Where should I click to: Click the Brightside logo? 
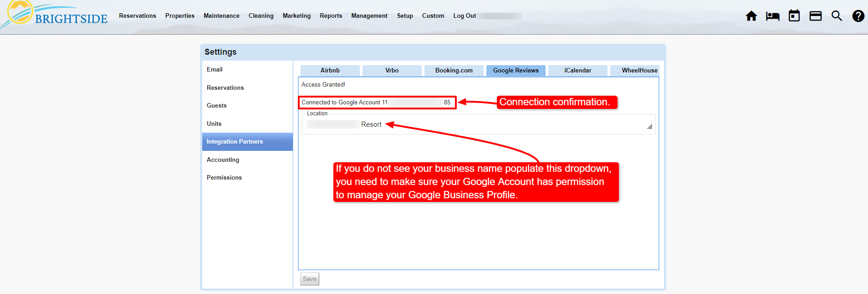click(55, 15)
